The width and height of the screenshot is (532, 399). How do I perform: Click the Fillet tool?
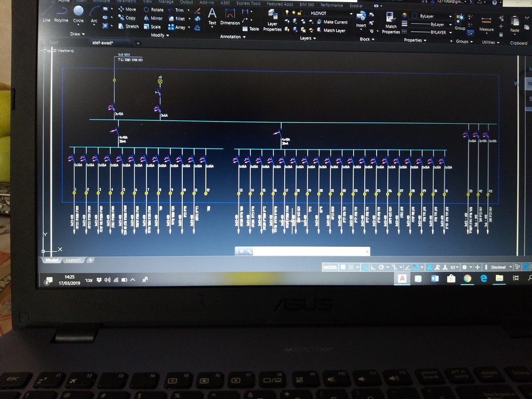177,19
